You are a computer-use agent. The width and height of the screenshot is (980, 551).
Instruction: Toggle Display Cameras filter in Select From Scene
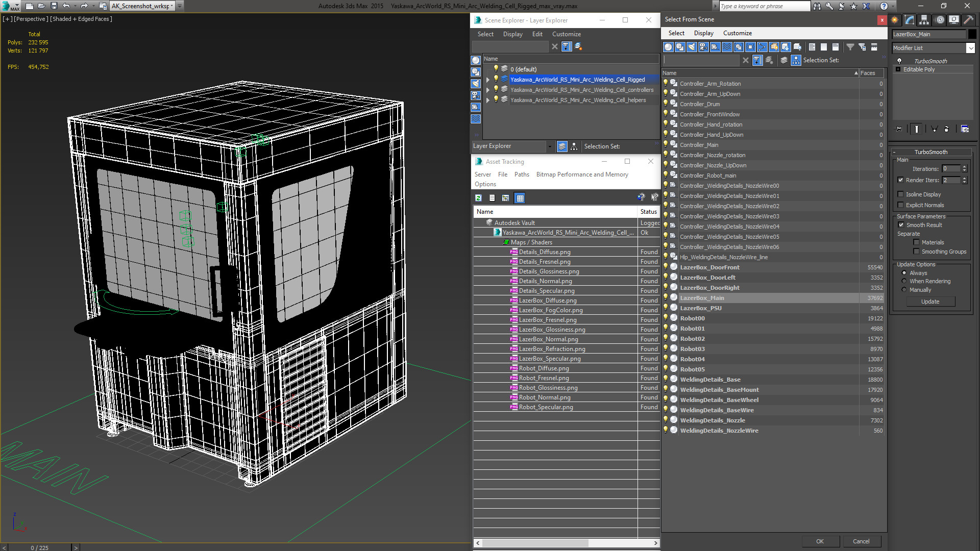[x=703, y=47]
